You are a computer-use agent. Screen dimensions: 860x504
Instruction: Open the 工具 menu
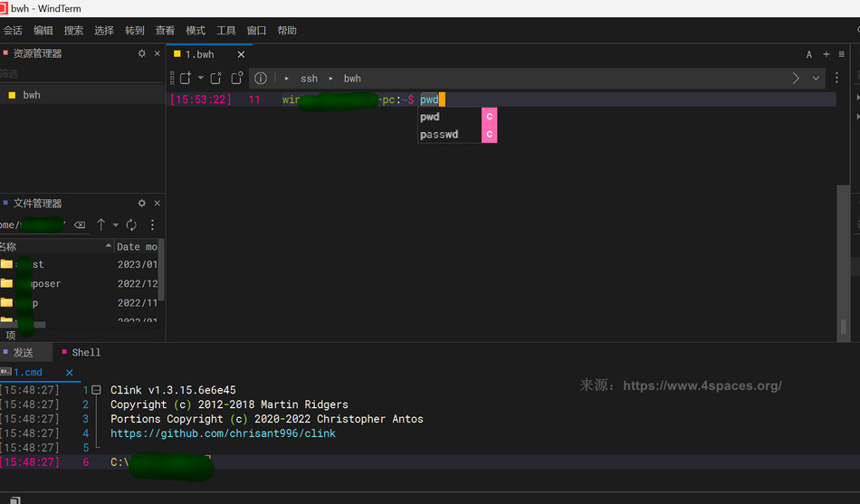pyautogui.click(x=225, y=30)
